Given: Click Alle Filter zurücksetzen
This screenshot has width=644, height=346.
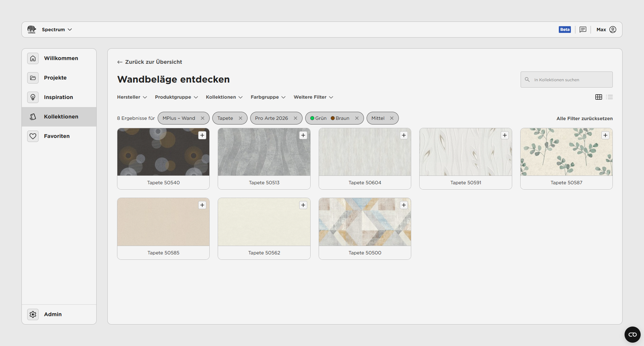Looking at the screenshot, I should click(x=584, y=118).
